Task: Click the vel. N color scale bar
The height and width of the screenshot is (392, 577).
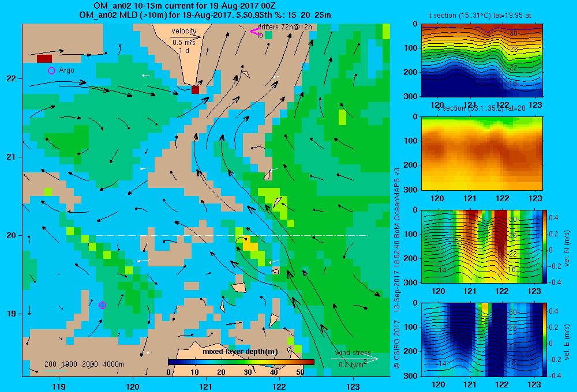Action: tap(545, 246)
